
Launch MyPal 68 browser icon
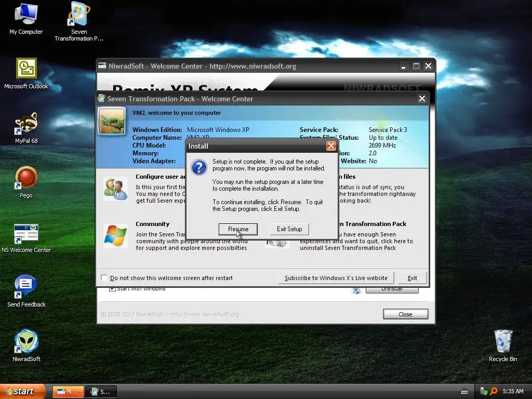click(26, 128)
